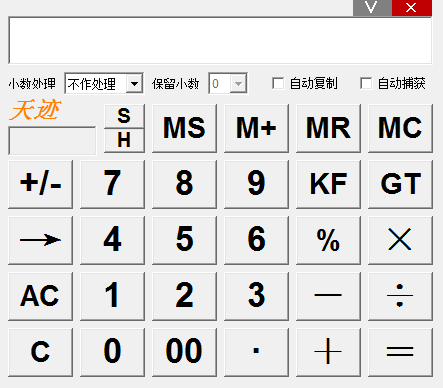Click the S button

pyautogui.click(x=124, y=116)
